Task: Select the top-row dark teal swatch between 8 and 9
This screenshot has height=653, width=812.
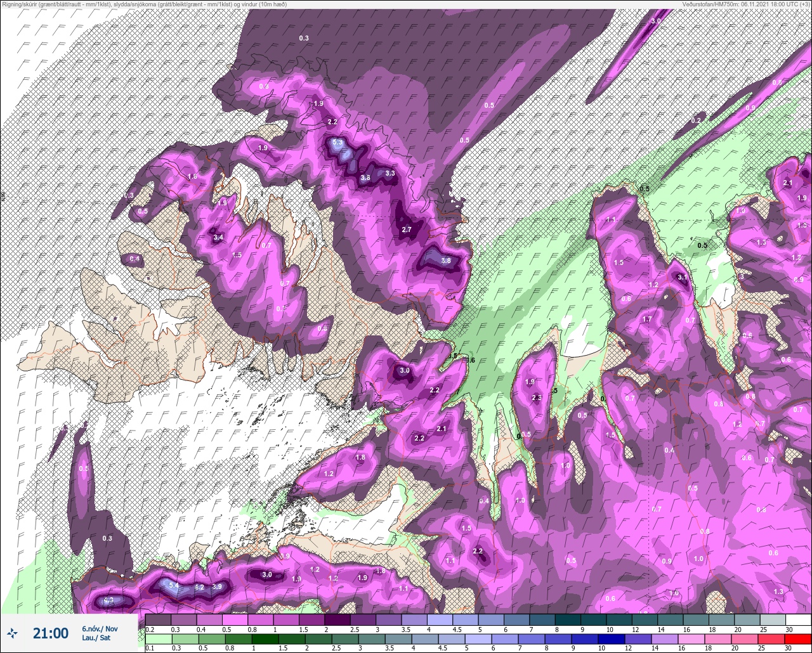Action: [x=568, y=619]
